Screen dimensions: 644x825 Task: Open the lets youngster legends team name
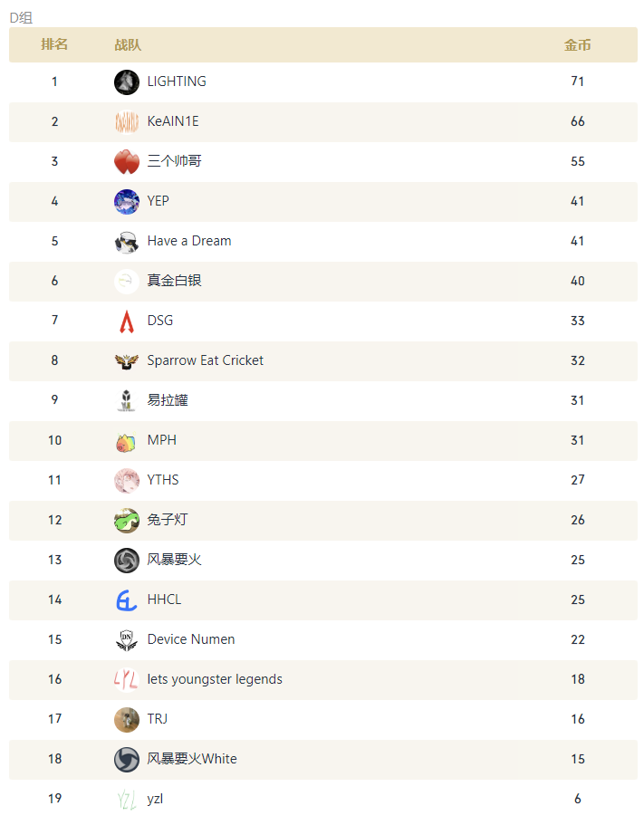(x=215, y=679)
